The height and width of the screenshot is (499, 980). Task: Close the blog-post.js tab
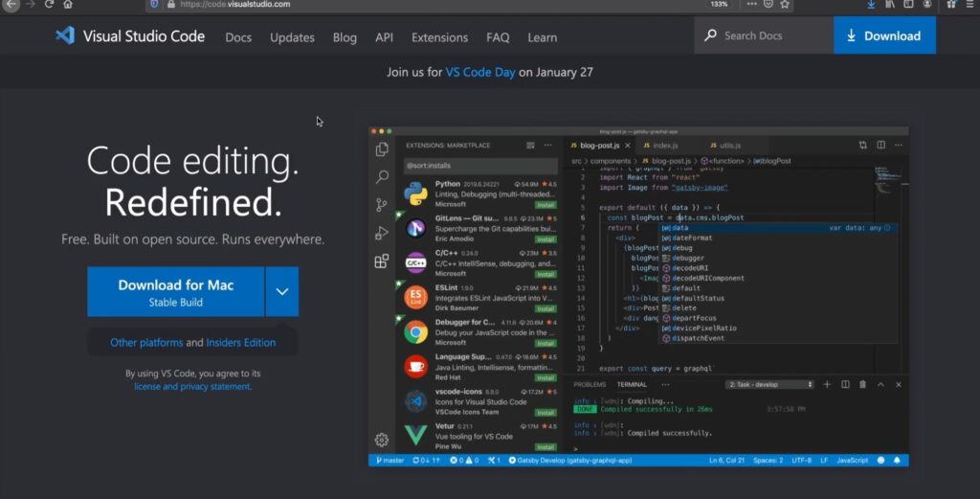point(628,145)
